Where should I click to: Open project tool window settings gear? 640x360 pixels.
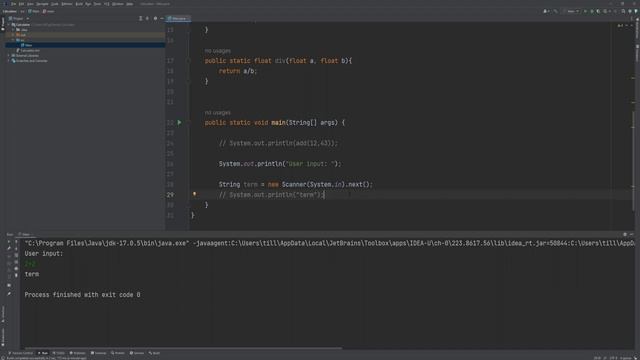155,18
